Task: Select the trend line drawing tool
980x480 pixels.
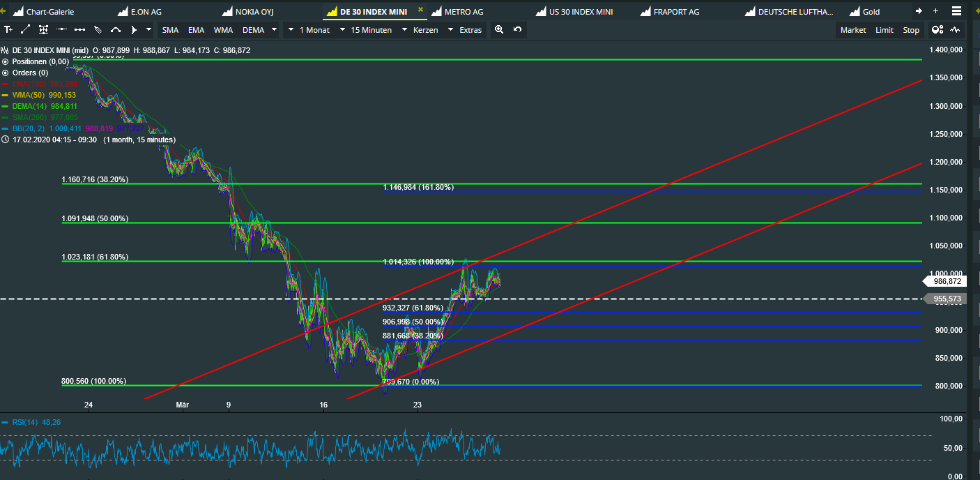Action: 25,29
